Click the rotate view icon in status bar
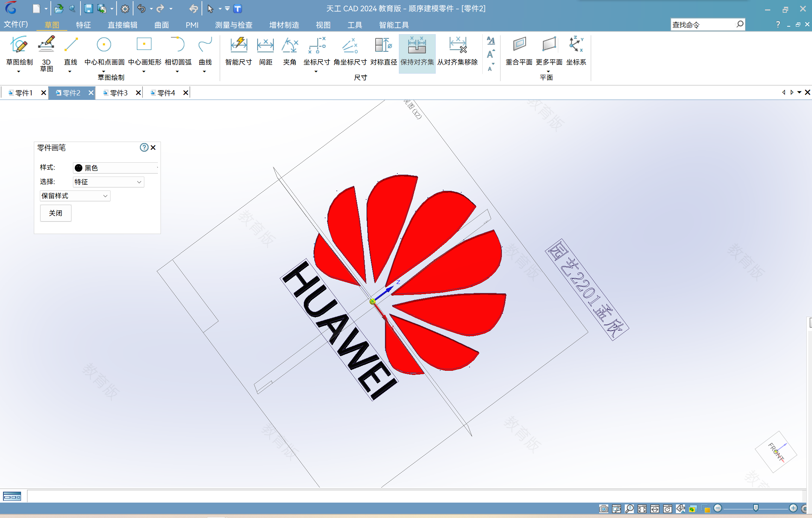Viewport: 812px width, 518px height. [667, 509]
